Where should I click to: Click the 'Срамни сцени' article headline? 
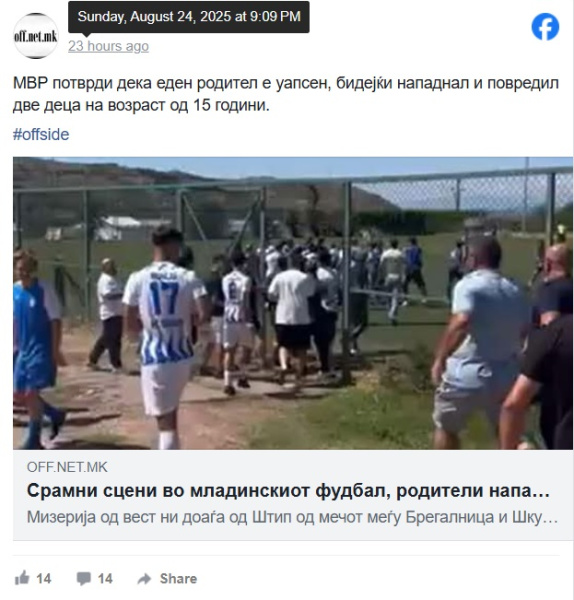(x=288, y=491)
